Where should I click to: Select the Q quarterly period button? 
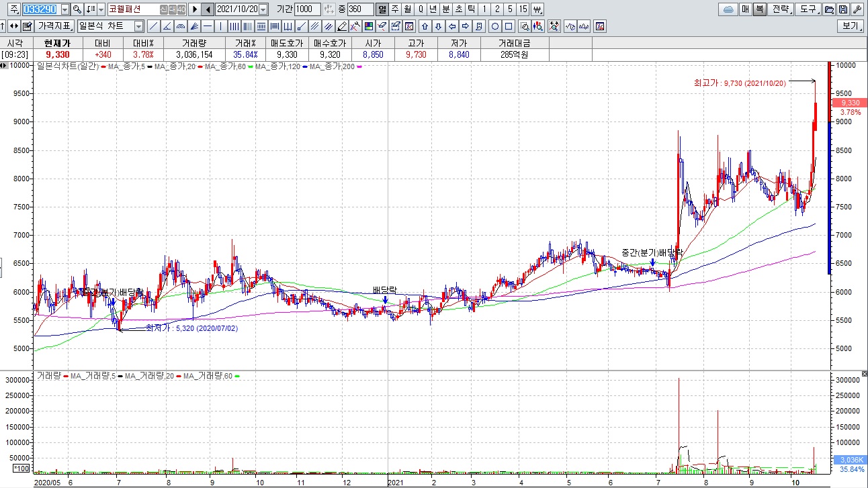420,9
